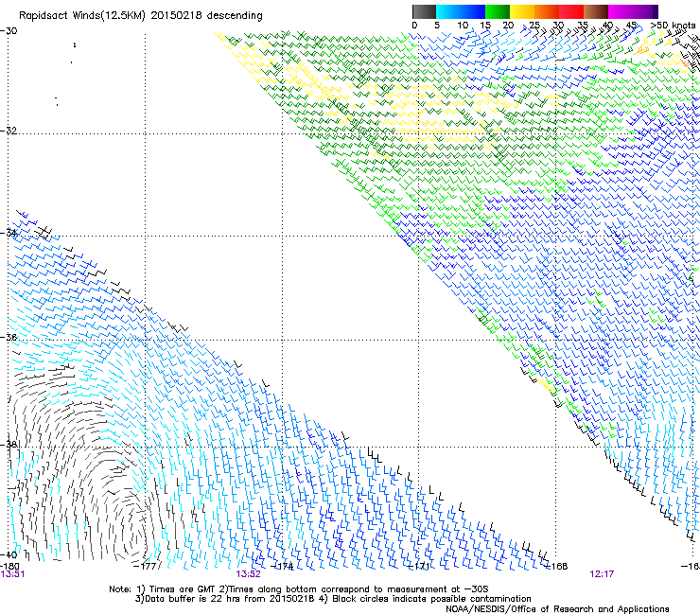Screen dimensions: 700x615
Task: Click the 'NOAA/NESDIS/Office of Research and Applications' credit
Action: (557, 609)
